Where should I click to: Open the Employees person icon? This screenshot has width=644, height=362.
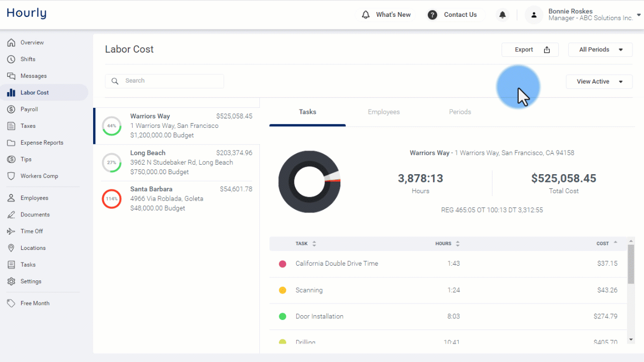[11, 198]
